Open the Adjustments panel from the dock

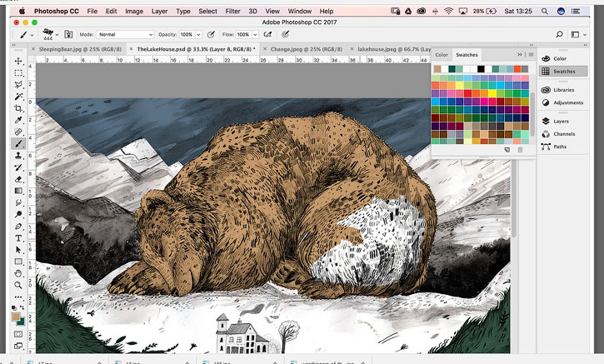click(x=568, y=102)
